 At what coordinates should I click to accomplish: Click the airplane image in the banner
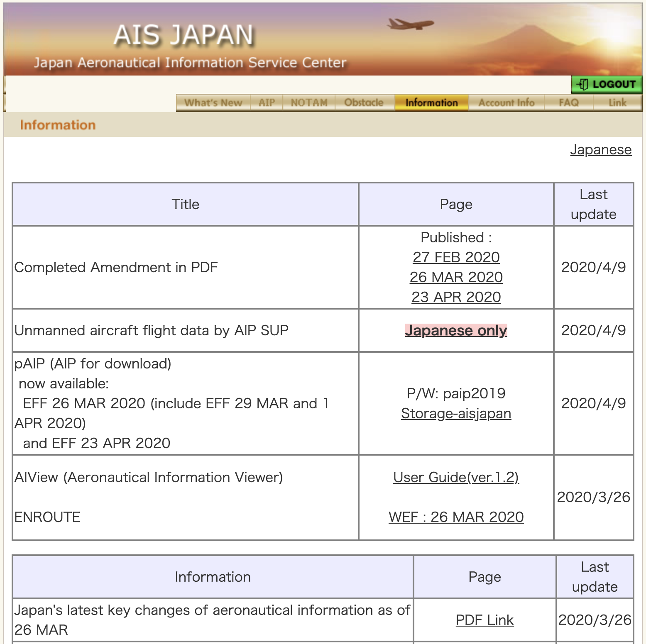(410, 24)
